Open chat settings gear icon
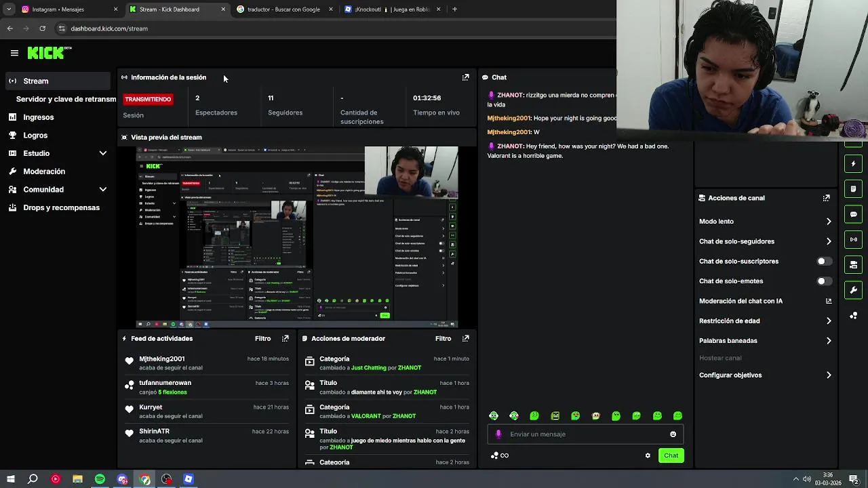 (x=648, y=455)
